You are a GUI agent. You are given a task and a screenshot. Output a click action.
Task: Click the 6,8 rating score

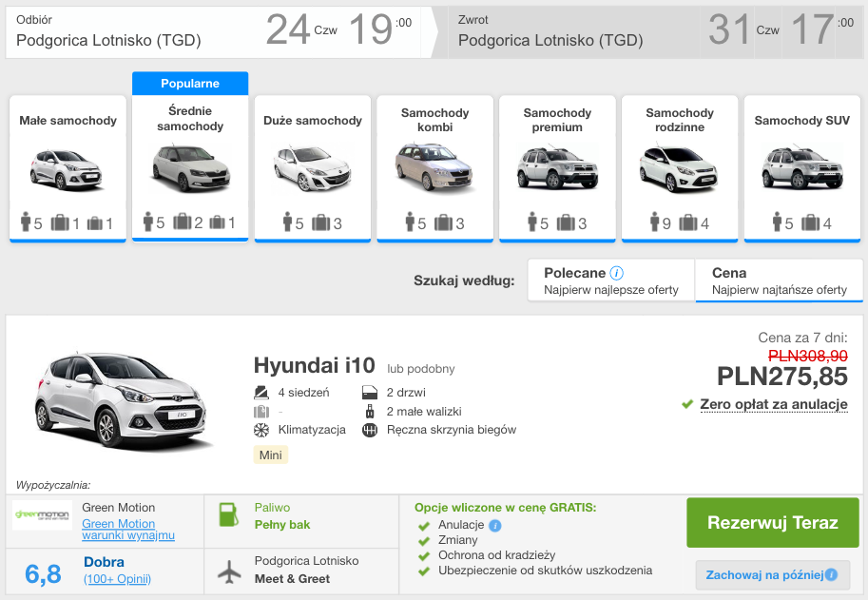click(x=43, y=574)
